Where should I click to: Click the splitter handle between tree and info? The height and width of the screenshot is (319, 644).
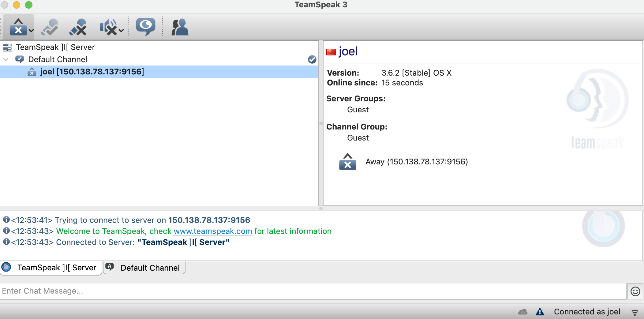[x=321, y=123]
